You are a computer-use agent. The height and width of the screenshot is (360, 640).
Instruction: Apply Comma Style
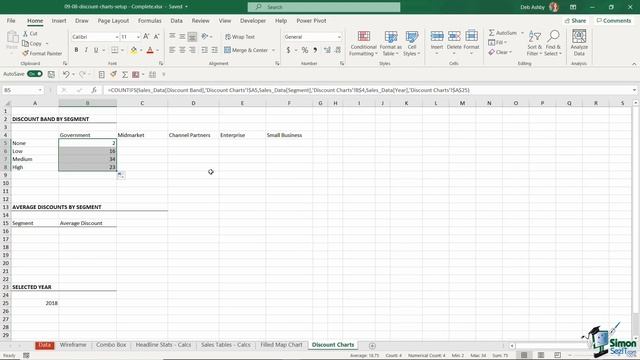[315, 50]
